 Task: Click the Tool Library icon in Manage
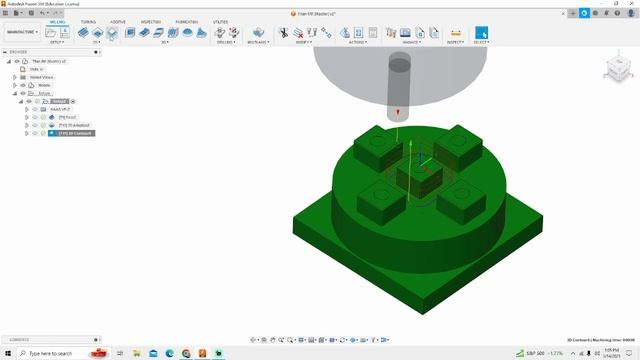click(391, 32)
